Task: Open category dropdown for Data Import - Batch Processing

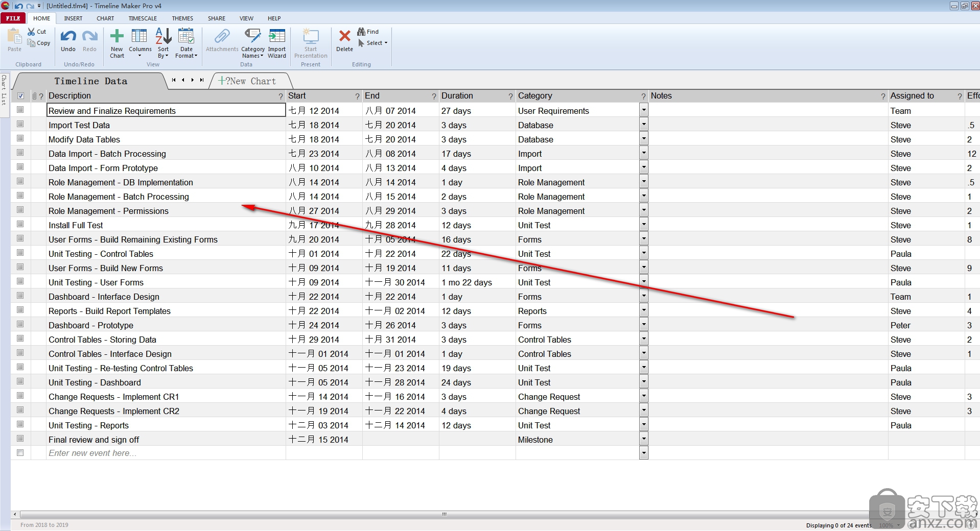Action: pos(644,153)
